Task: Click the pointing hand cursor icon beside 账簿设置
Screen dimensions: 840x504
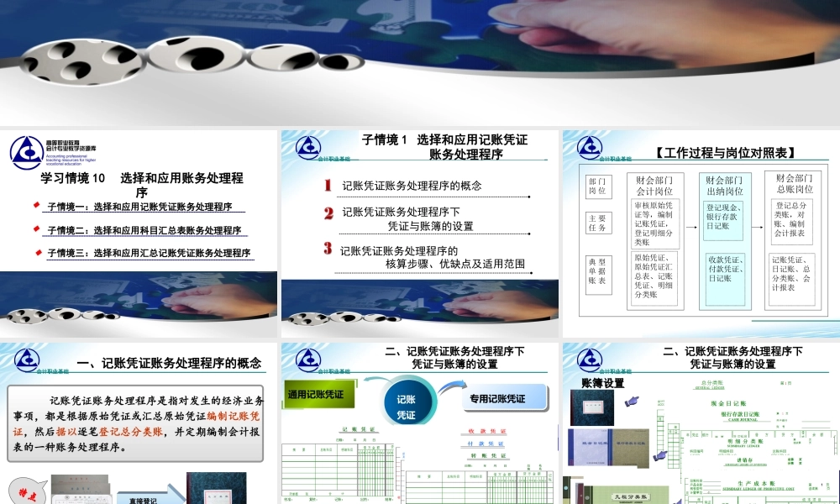Action: [x=632, y=401]
